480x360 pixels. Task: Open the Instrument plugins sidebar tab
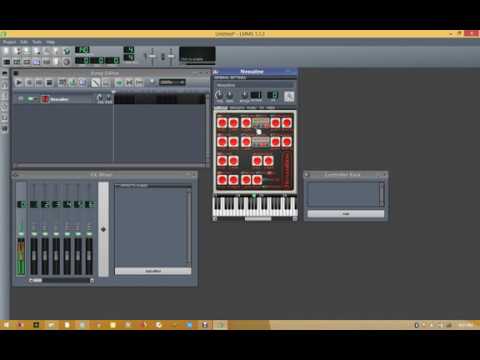point(5,74)
